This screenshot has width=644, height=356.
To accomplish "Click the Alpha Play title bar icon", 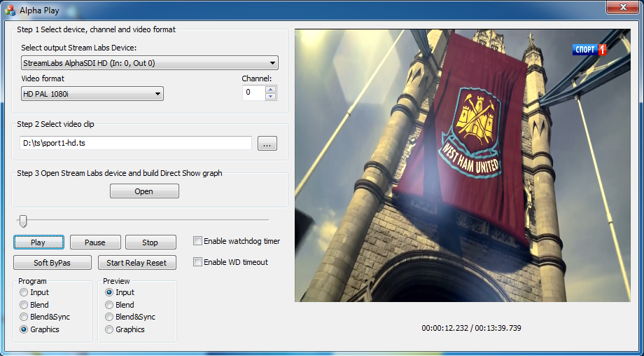I will point(10,11).
